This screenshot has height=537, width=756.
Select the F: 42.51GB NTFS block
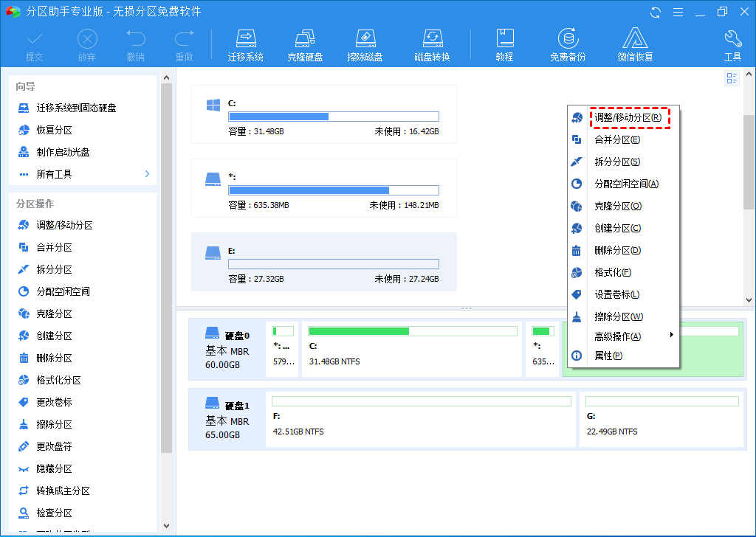421,419
